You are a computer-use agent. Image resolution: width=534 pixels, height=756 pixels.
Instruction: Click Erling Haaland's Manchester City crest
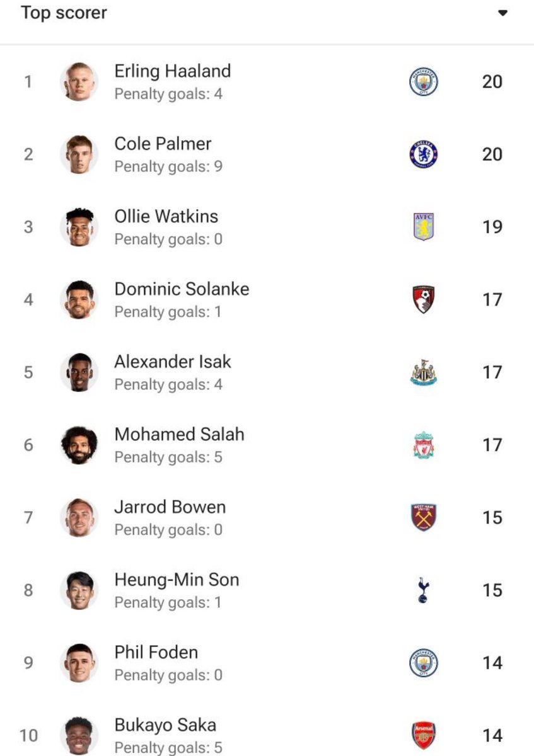[x=423, y=82]
